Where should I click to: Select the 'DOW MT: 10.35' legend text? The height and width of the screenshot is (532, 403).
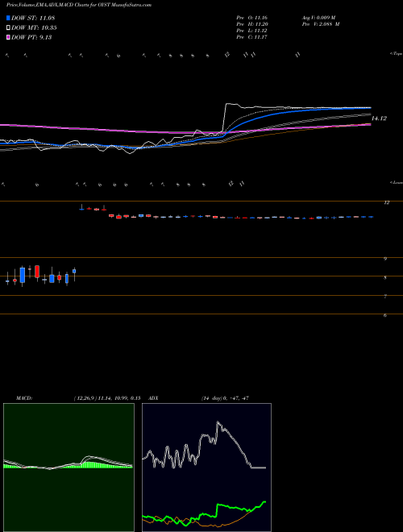click(x=34, y=28)
